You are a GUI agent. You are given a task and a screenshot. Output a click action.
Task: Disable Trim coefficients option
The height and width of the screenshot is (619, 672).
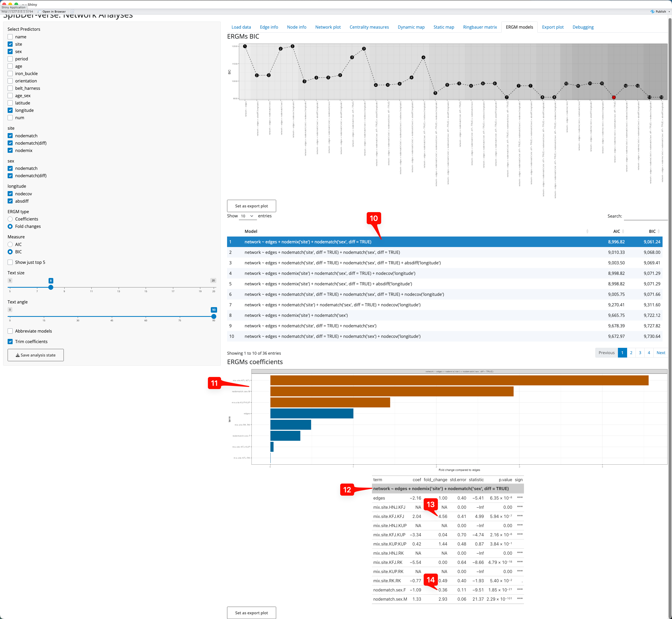pyautogui.click(x=10, y=342)
